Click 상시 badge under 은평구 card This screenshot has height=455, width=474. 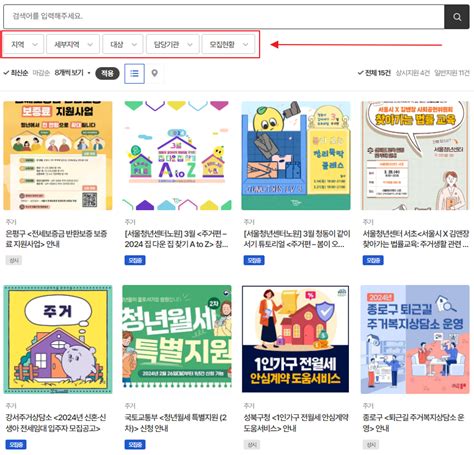click(x=14, y=260)
